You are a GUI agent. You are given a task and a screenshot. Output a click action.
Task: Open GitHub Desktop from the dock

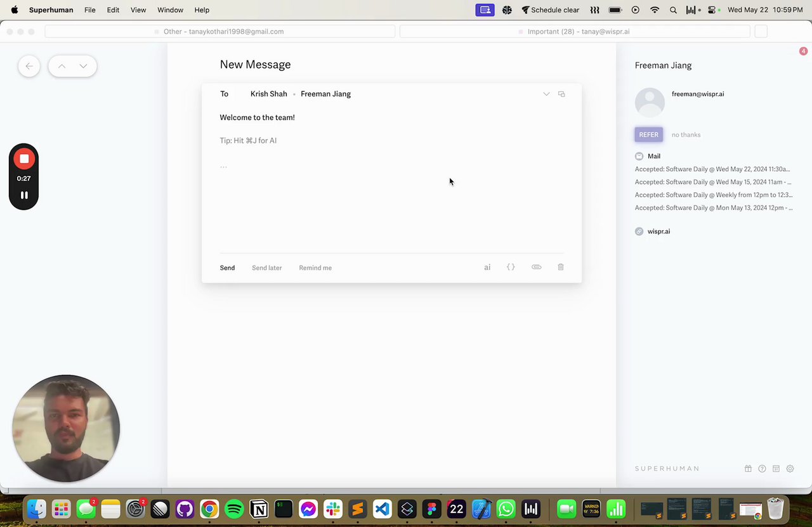[x=185, y=509]
